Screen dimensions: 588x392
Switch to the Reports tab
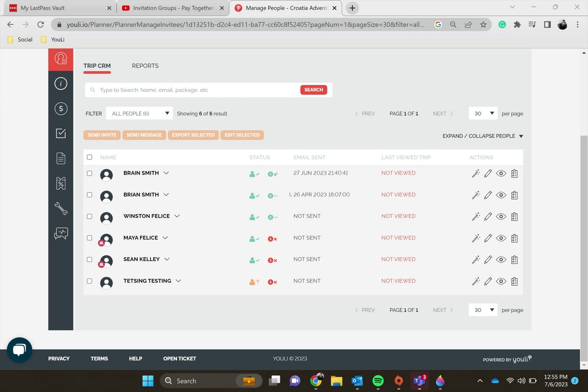(x=145, y=66)
